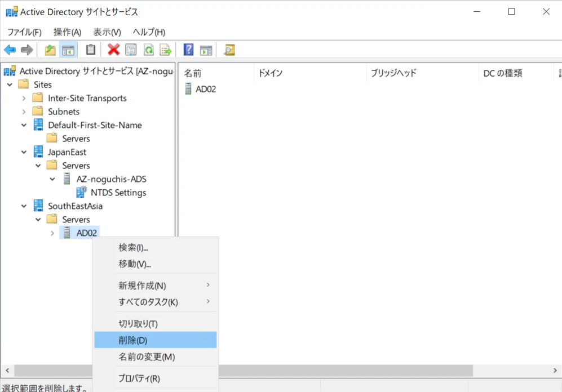Click the Refresh toolbar icon

149,50
